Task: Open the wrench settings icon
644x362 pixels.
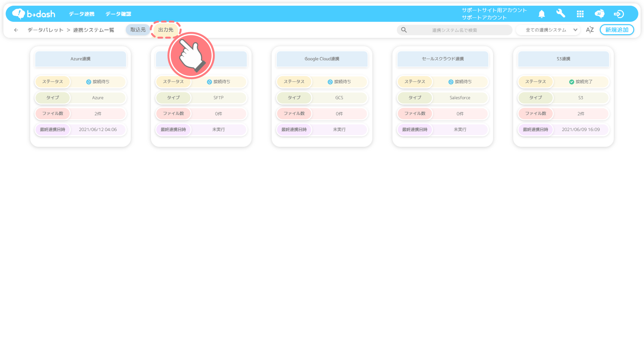Action: pos(561,14)
